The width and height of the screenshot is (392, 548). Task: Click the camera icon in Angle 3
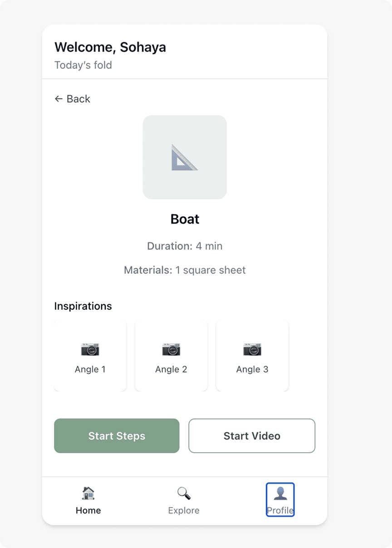(x=252, y=349)
